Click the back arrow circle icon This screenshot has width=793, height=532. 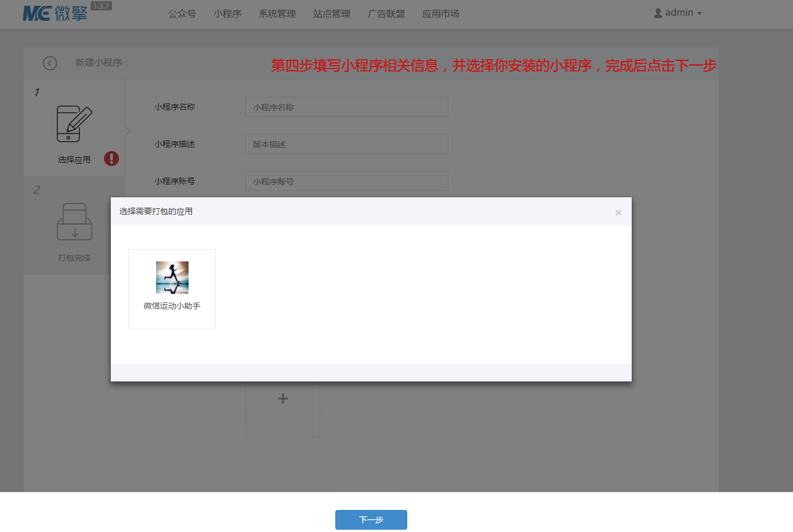[50, 63]
